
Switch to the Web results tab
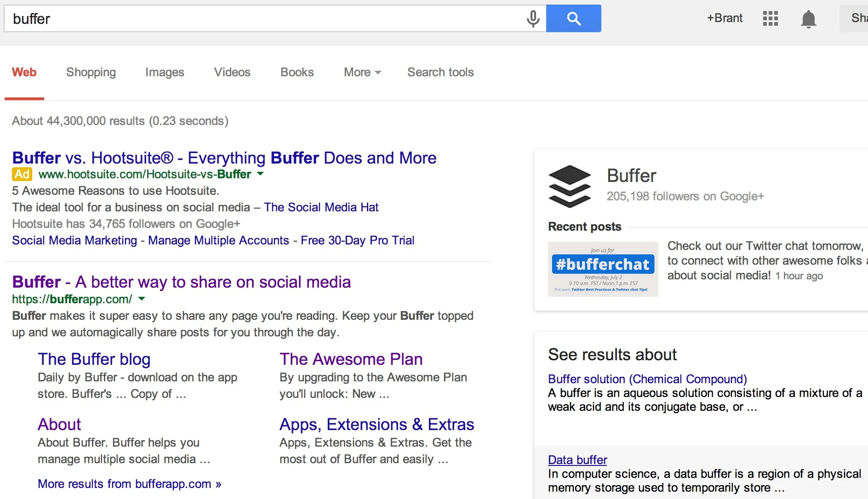[24, 72]
